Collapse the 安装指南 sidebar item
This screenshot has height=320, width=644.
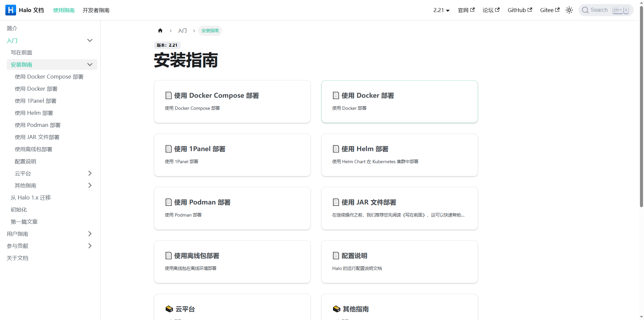click(90, 64)
